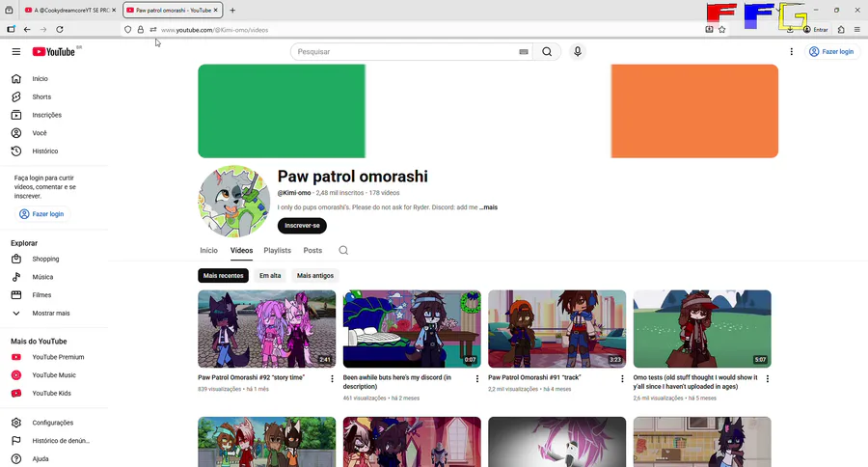Open options for "story time" video

coord(332,379)
